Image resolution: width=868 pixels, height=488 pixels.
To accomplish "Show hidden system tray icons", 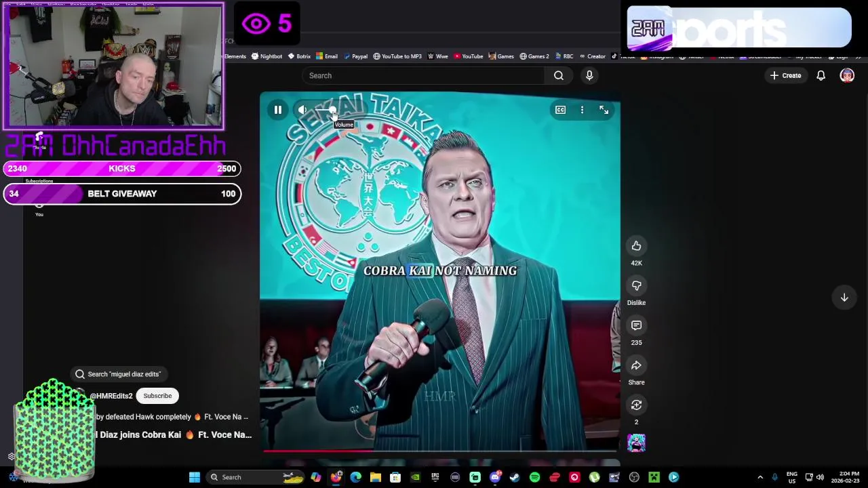I will 760,477.
